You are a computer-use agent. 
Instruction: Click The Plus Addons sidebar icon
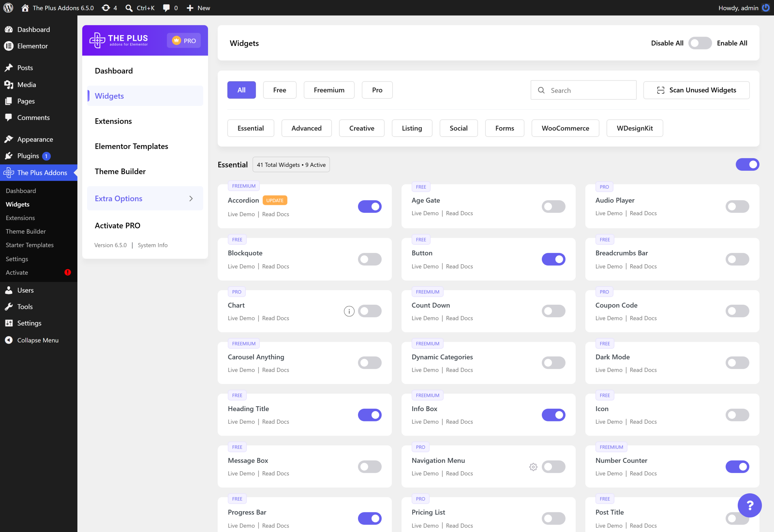click(9, 172)
